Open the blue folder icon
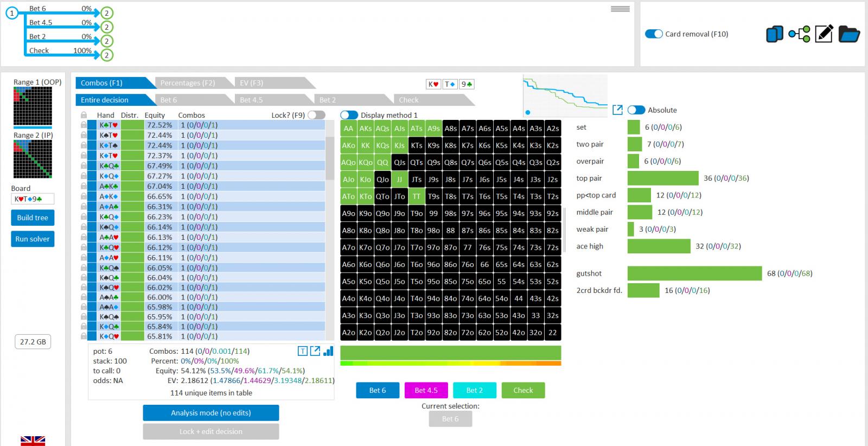Screen dimensions: 868x446 (849, 34)
